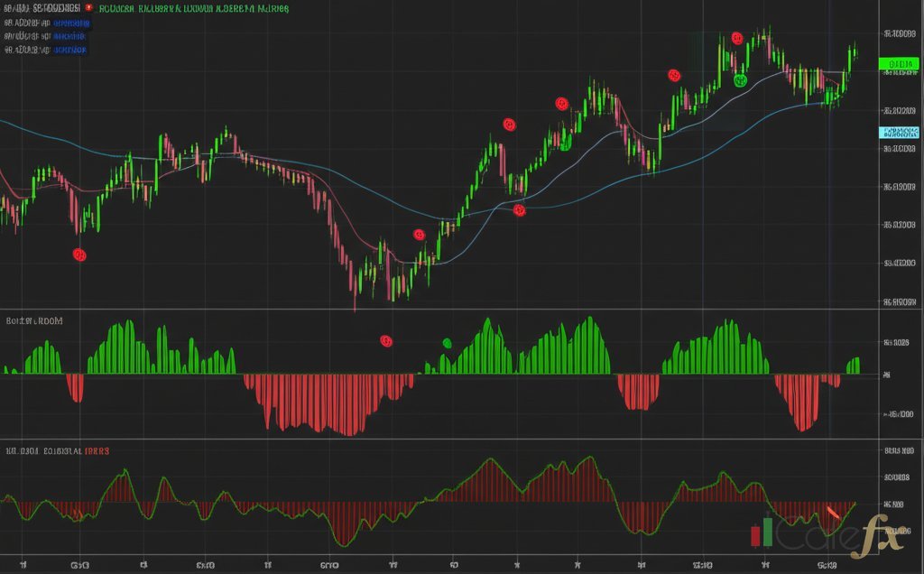Click the green dot marker in the histogram panel
This screenshot has height=574, width=924.
(x=448, y=343)
